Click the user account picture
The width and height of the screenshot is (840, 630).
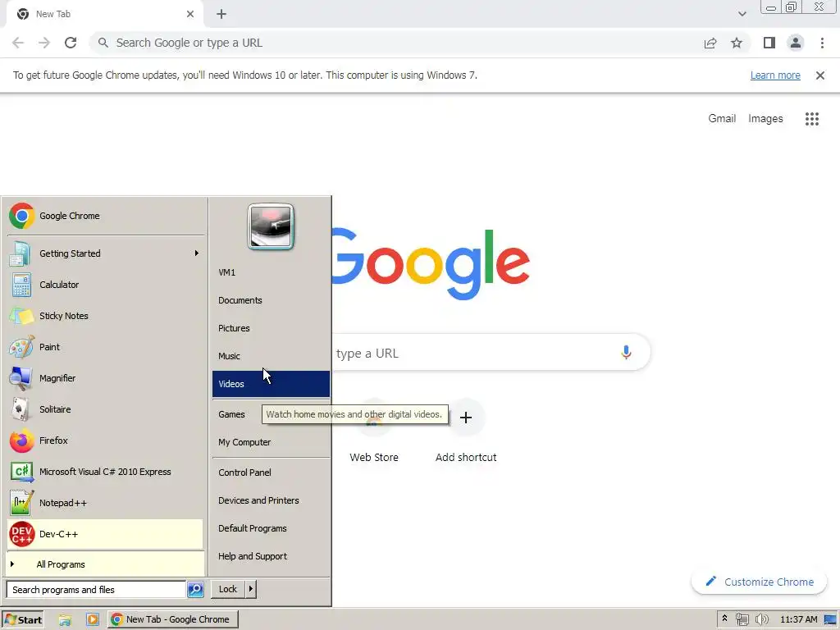(x=271, y=226)
